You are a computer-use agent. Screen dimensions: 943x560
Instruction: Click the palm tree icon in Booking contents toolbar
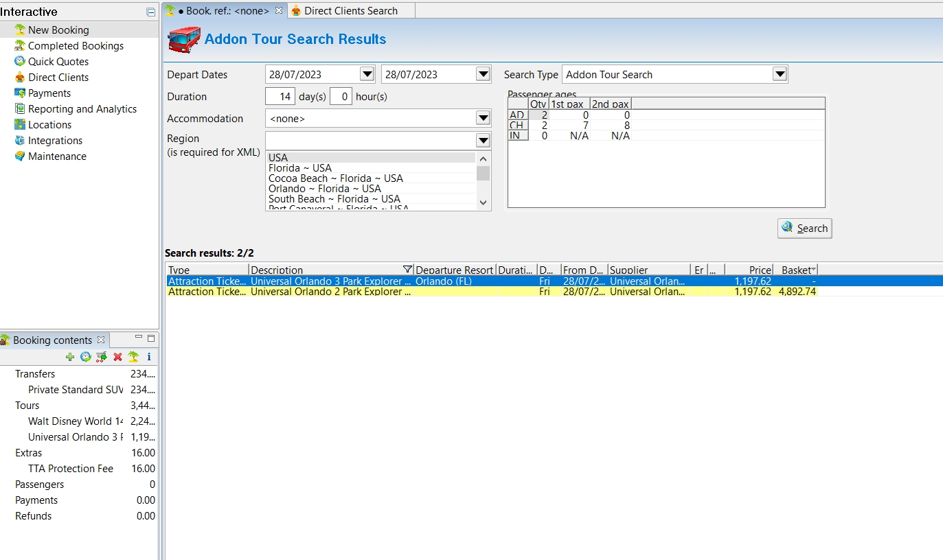[x=133, y=357]
